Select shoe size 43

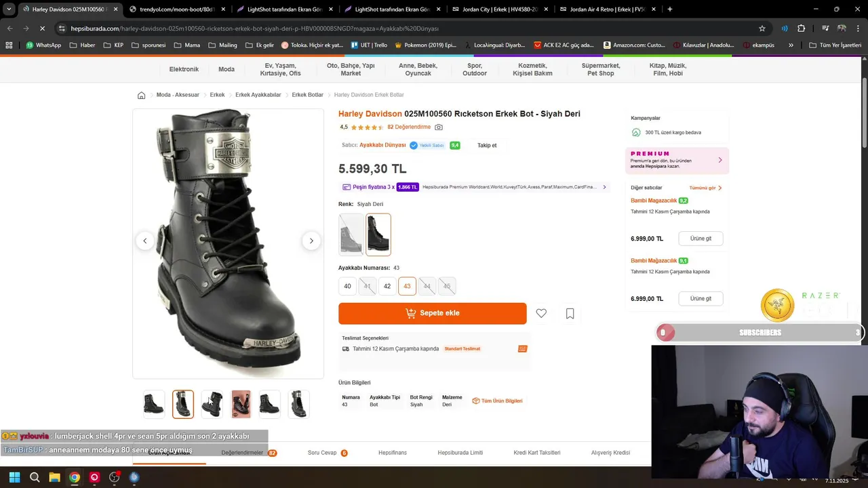(407, 286)
